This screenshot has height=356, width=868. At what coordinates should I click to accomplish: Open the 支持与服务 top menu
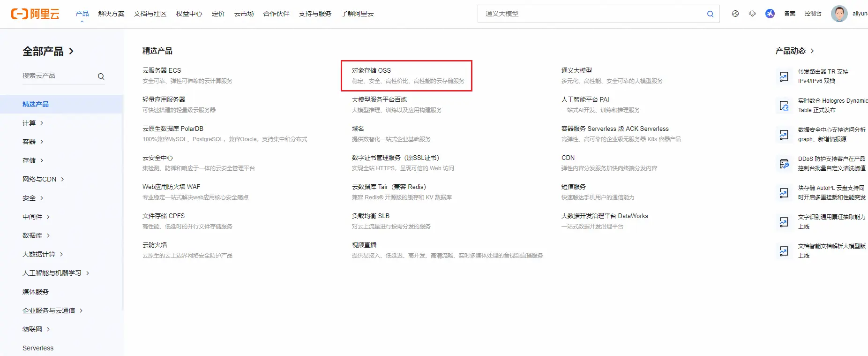(x=315, y=14)
